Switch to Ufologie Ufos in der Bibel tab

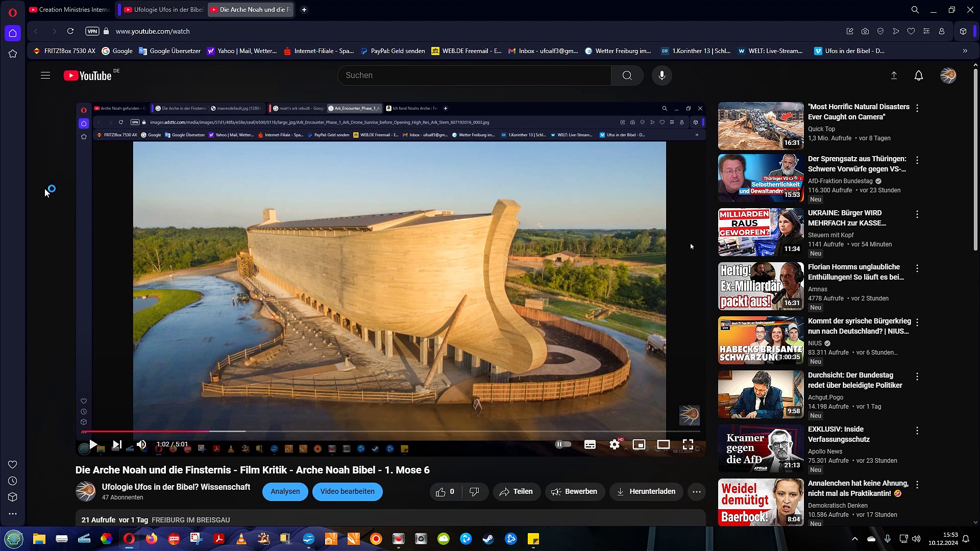point(163,10)
